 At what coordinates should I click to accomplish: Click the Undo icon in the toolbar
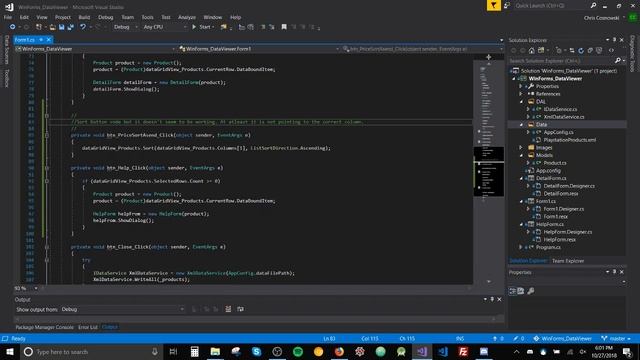pyautogui.click(x=83, y=27)
